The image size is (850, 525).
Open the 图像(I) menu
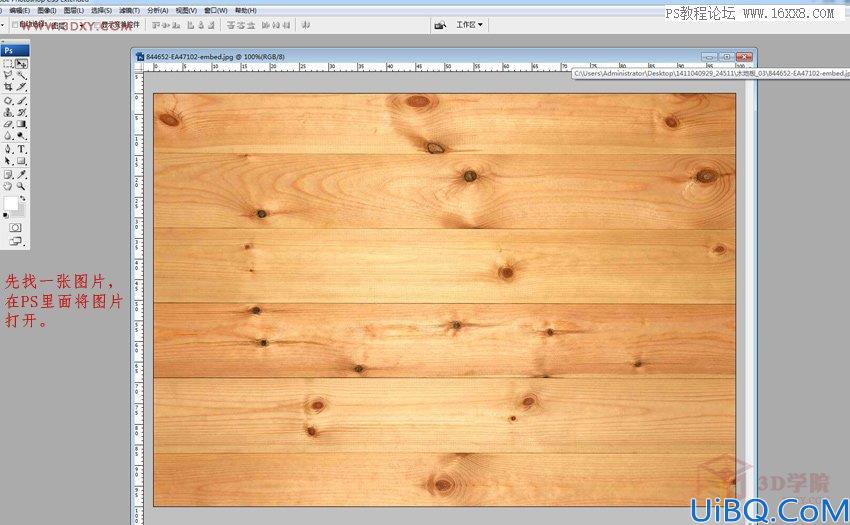[x=46, y=10]
